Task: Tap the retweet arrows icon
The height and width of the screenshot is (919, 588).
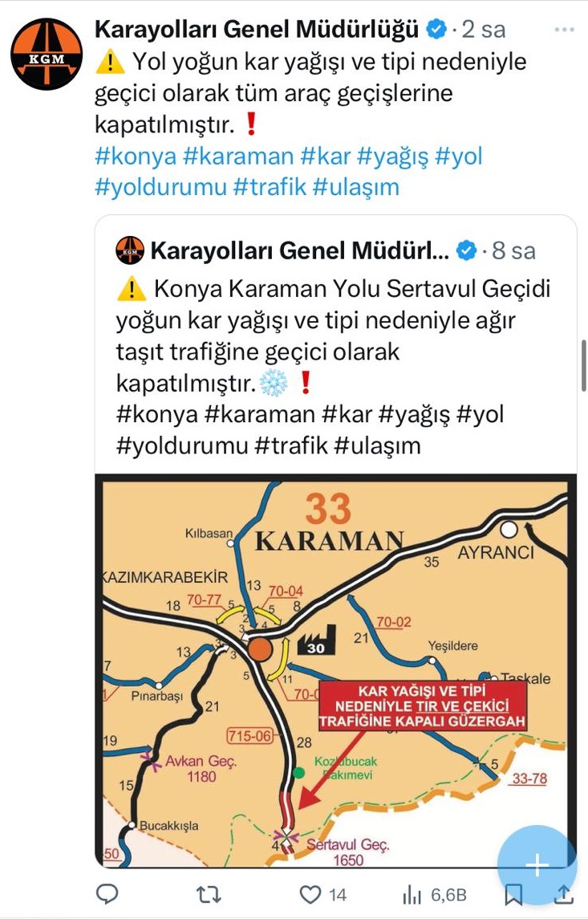Action: 208,894
